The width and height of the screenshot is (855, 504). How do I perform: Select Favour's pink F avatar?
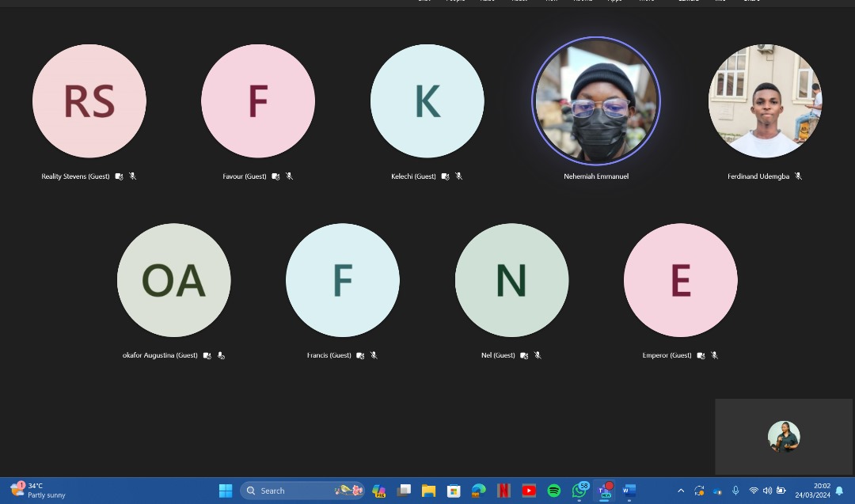pyautogui.click(x=258, y=100)
